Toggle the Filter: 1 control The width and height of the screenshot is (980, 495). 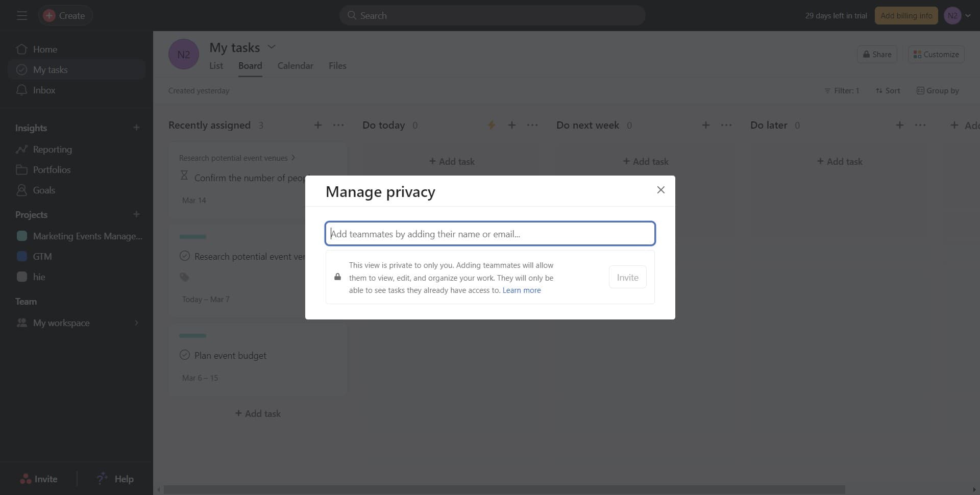coord(841,90)
